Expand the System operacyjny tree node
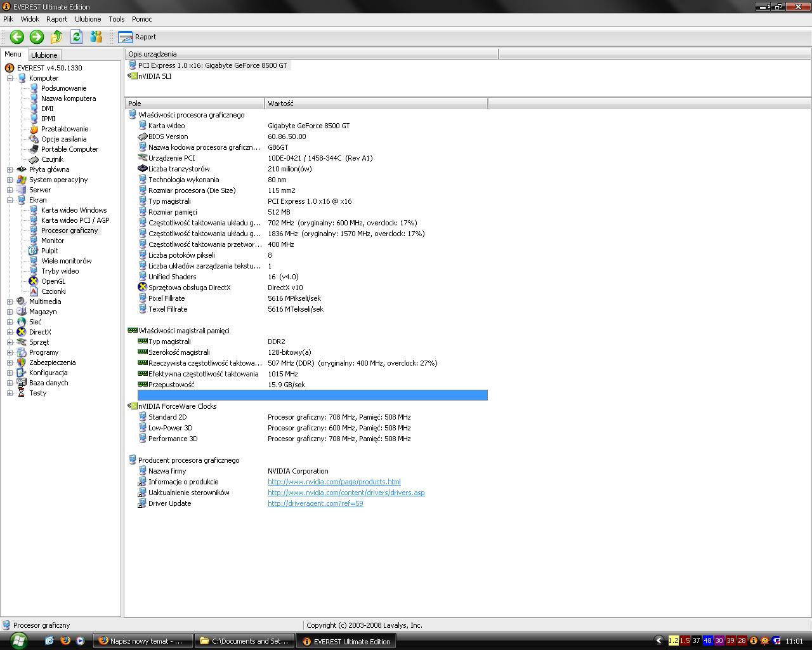Image resolution: width=812 pixels, height=650 pixels. 10,180
